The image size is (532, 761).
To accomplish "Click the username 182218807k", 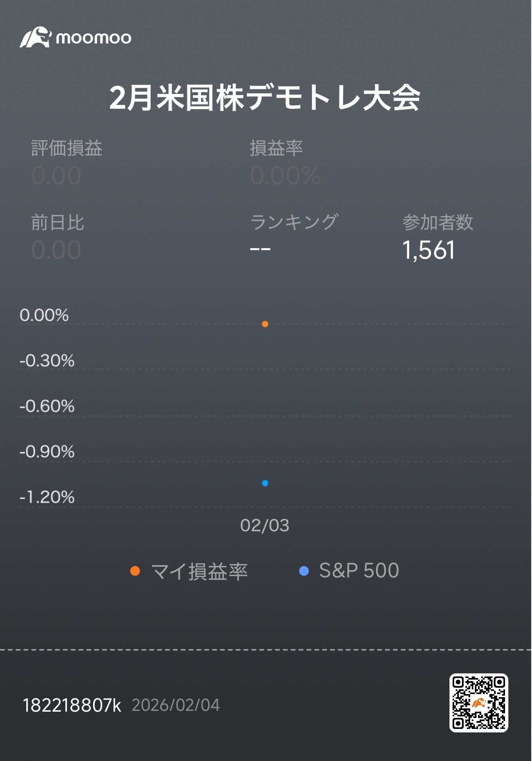I will click(72, 705).
